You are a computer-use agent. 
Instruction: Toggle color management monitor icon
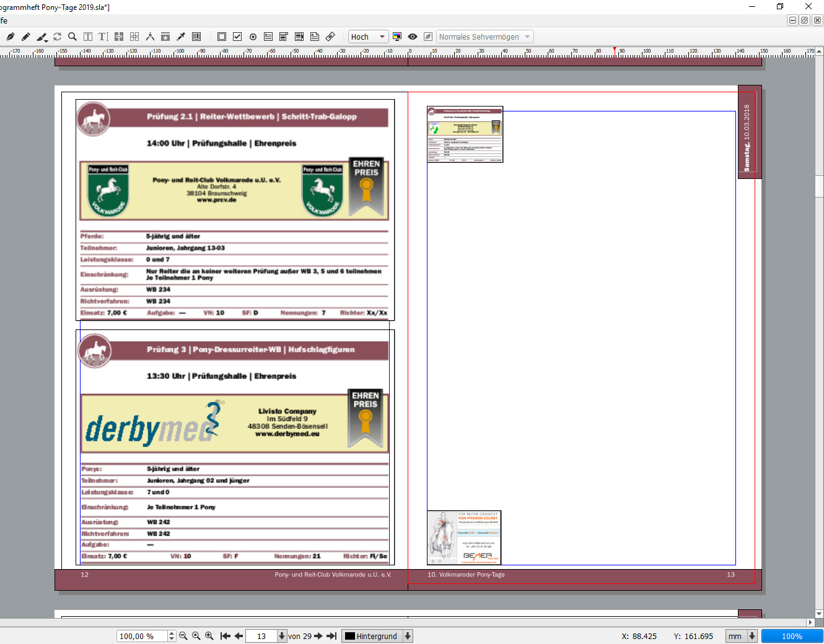pyautogui.click(x=397, y=37)
